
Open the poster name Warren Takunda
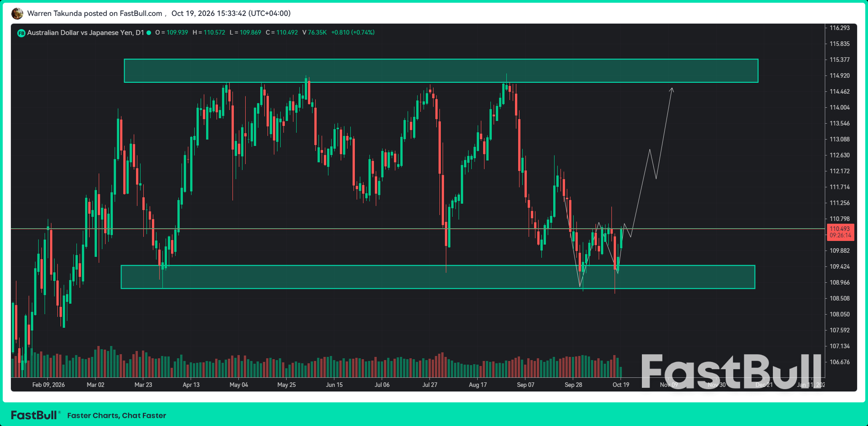coord(55,13)
